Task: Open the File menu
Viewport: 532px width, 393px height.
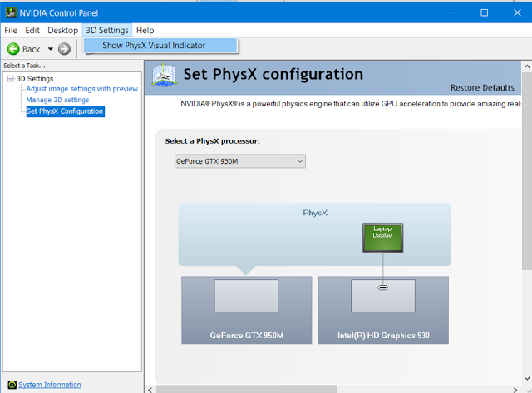Action: 11,30
